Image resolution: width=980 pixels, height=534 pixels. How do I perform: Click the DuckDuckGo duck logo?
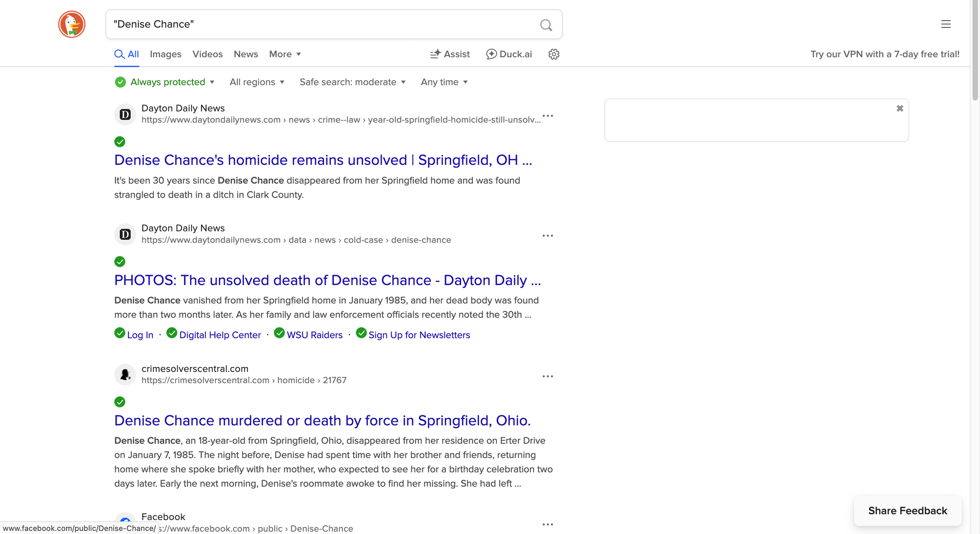pos(72,24)
